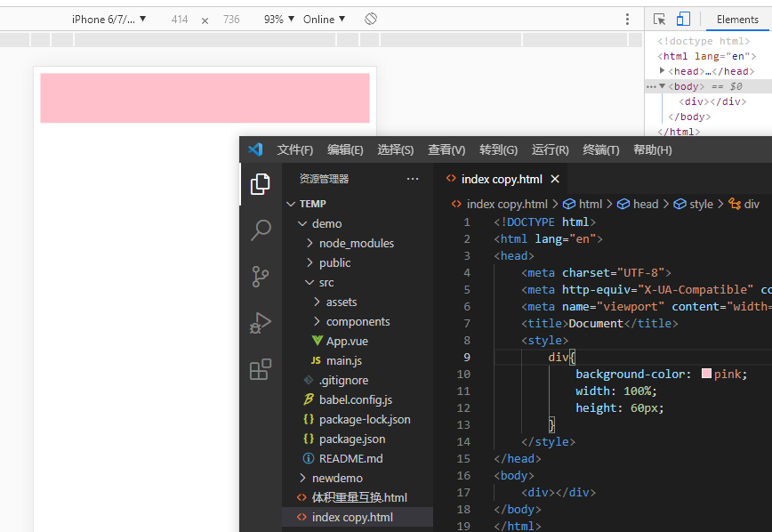This screenshot has height=532, width=772.
Task: Click the HTML icon in the editor tab
Action: point(451,178)
